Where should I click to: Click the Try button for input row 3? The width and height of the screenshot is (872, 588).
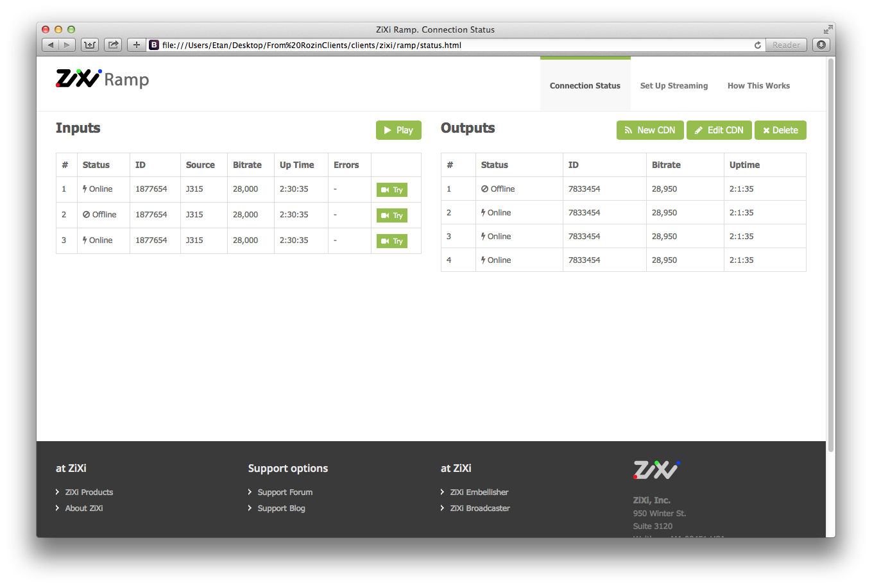coord(392,241)
